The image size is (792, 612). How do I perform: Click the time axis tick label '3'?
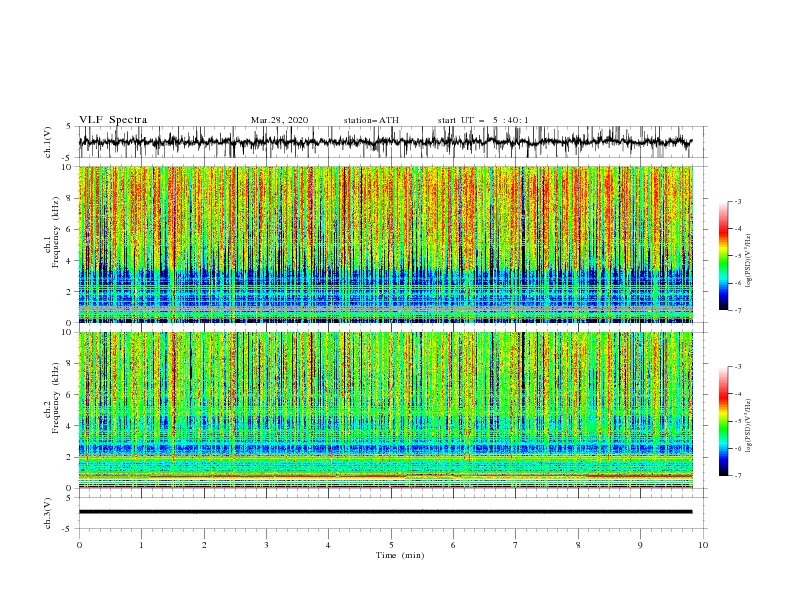[266, 545]
